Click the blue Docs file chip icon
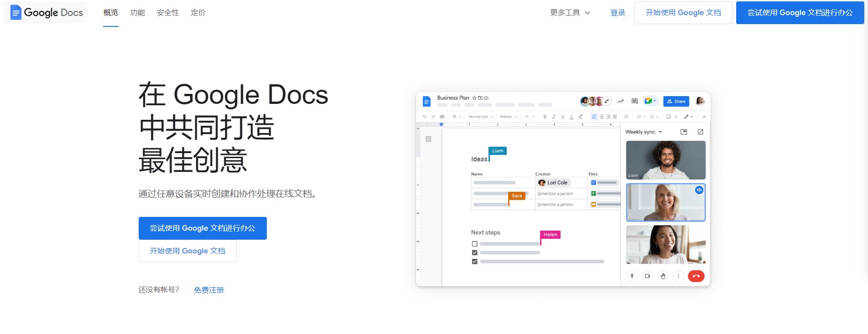This screenshot has height=334, width=868. [593, 182]
